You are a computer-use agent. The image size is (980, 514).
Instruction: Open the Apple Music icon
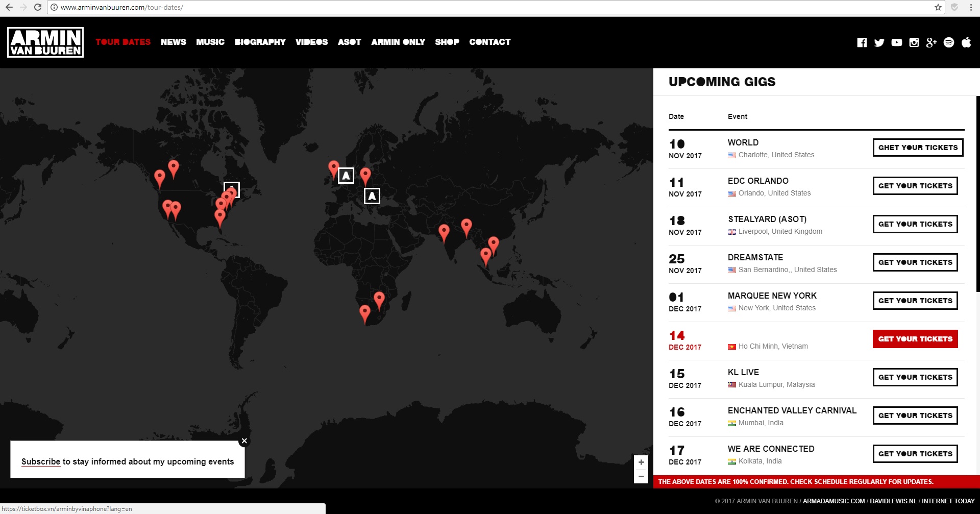[x=966, y=42]
